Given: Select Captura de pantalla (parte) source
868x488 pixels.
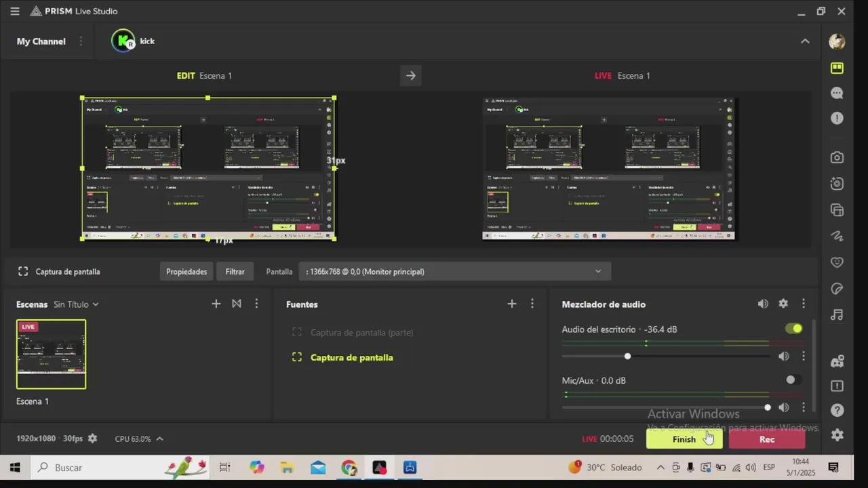Looking at the screenshot, I should [361, 332].
